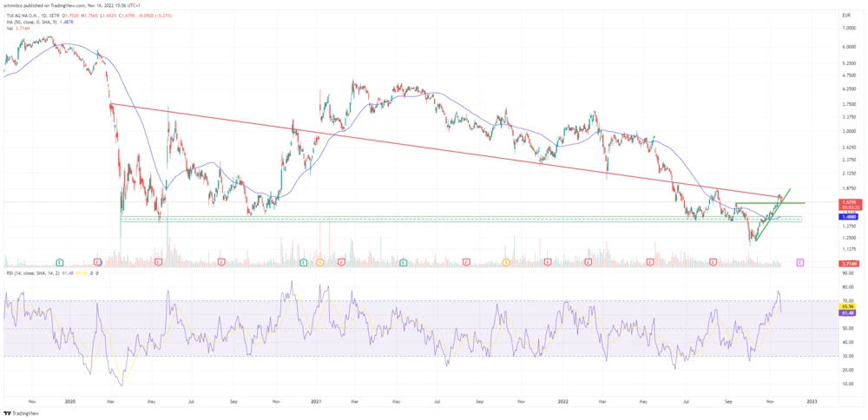Click the first green earnings marker E

pyautogui.click(x=60, y=261)
